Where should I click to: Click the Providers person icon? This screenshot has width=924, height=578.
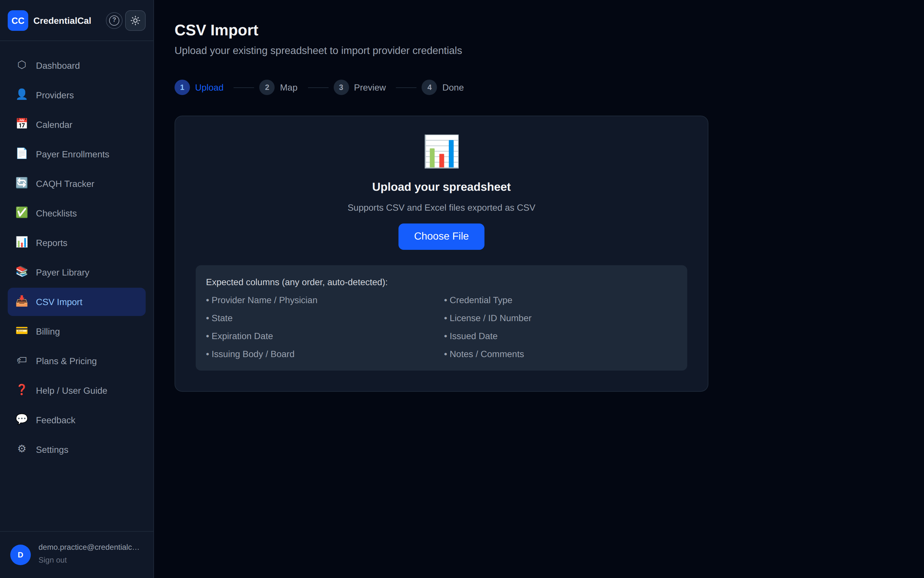(x=22, y=94)
